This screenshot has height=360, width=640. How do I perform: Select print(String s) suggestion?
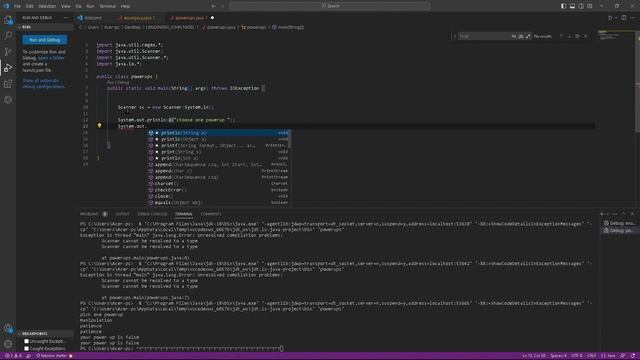tap(218, 152)
